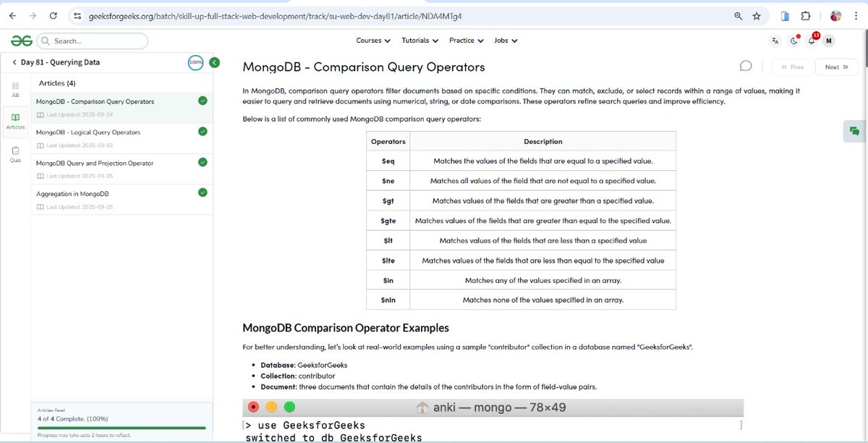The image size is (868, 443).
Task: Open the Tutorials dropdown
Action: point(420,41)
